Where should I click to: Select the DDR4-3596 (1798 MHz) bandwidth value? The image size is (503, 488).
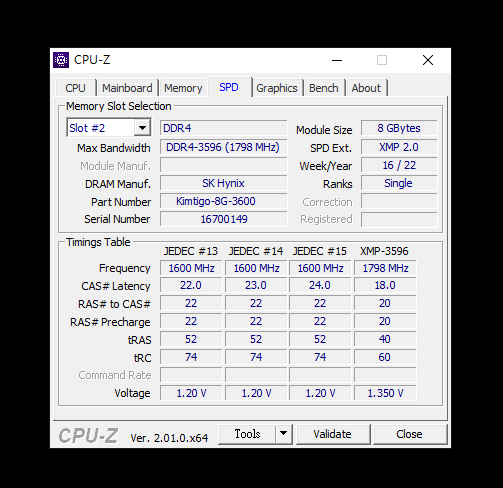(223, 147)
